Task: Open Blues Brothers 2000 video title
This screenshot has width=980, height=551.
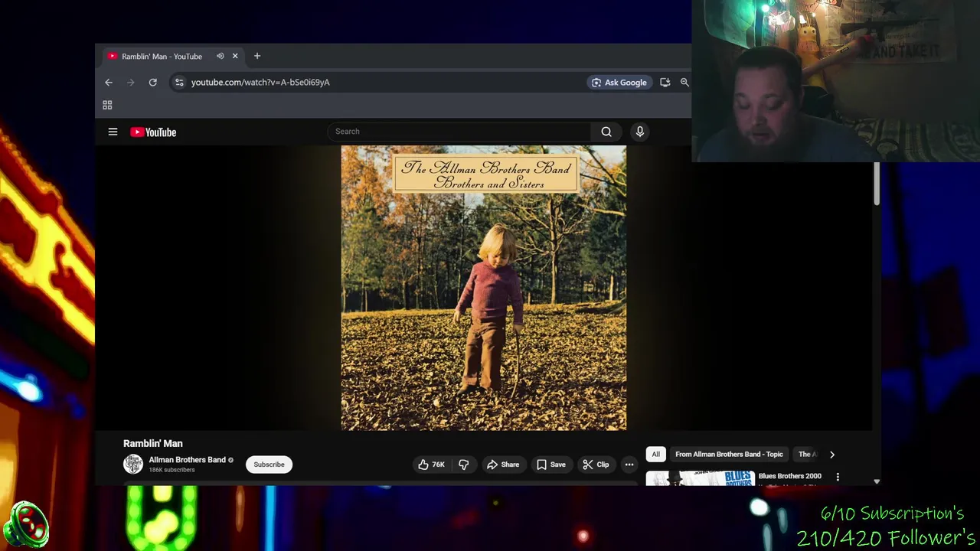Action: (789, 476)
